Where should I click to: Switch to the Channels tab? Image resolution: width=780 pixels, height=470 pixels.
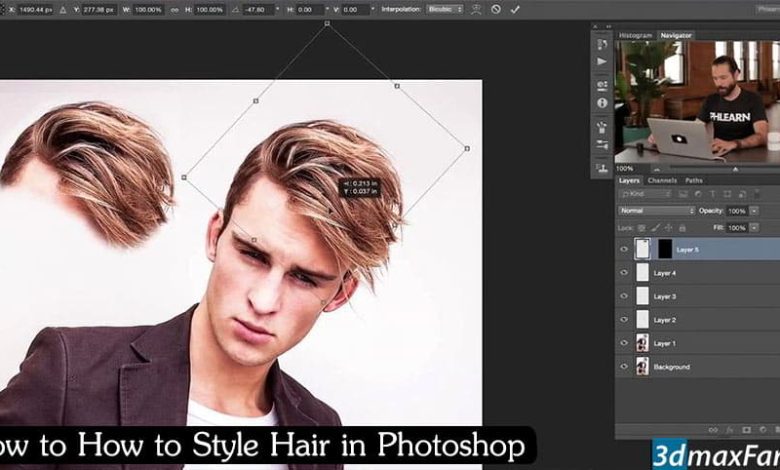click(x=662, y=181)
